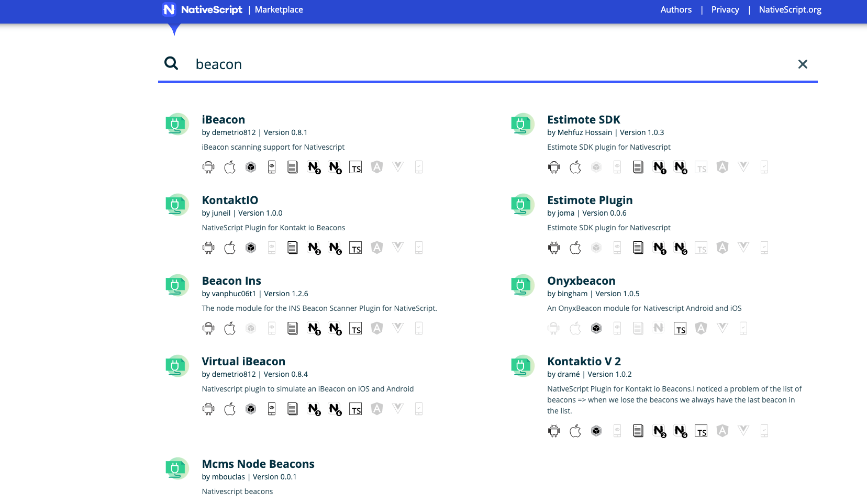Click the TypeScript TS icon under iBeacon
867x504 pixels.
click(355, 167)
